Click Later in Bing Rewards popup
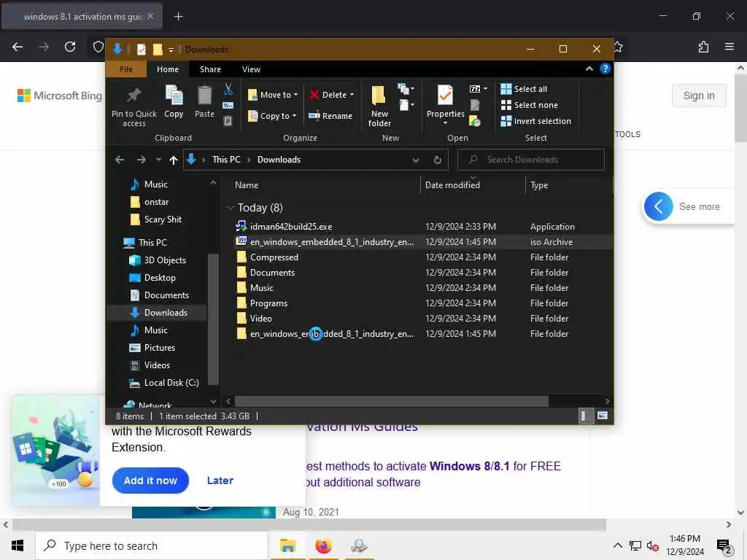The width and height of the screenshot is (747, 560). [x=220, y=481]
